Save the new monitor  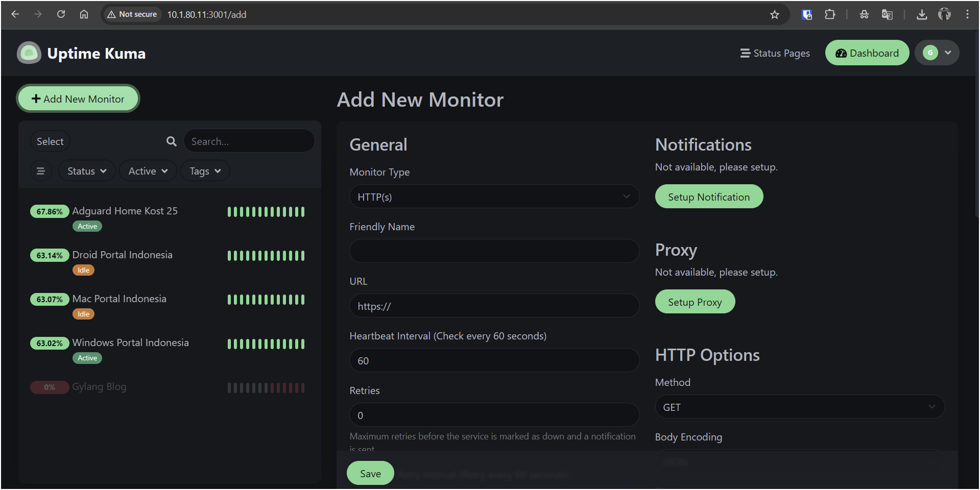click(x=370, y=473)
